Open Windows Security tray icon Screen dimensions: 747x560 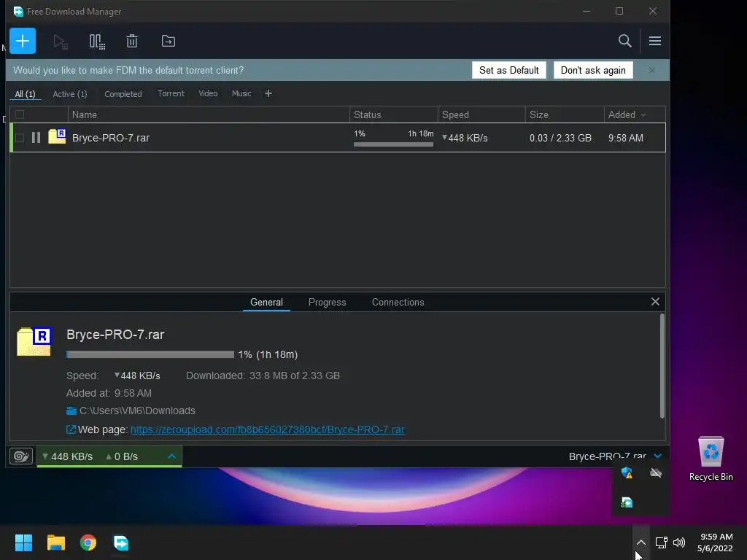(627, 472)
